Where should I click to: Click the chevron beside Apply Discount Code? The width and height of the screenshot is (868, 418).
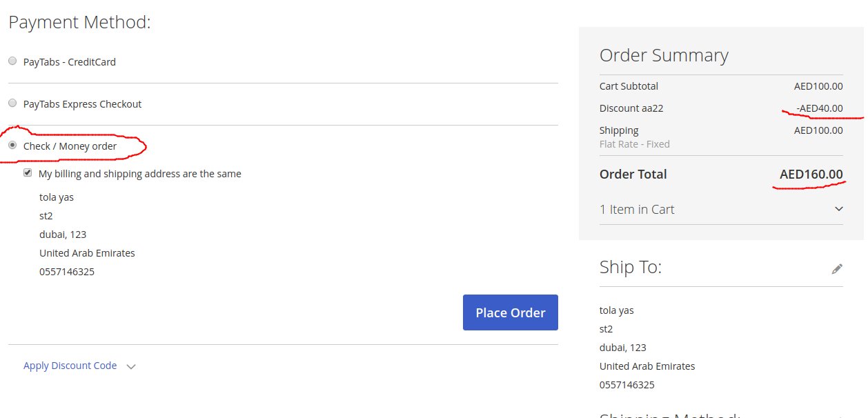point(130,366)
